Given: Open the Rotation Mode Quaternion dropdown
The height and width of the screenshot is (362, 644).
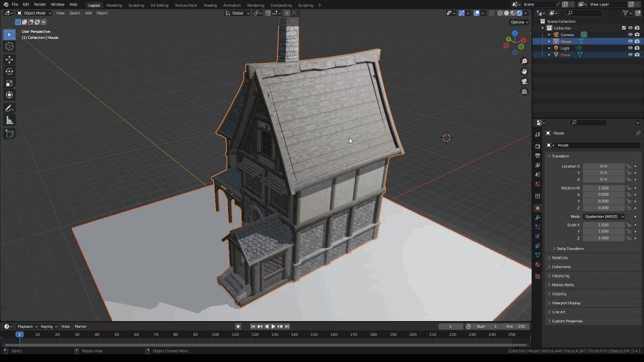Looking at the screenshot, I should coord(603,217).
